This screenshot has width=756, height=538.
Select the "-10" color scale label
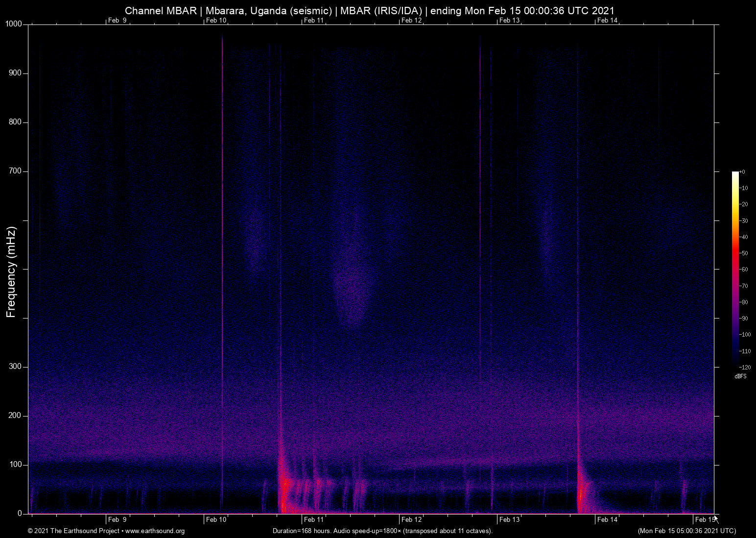point(744,188)
